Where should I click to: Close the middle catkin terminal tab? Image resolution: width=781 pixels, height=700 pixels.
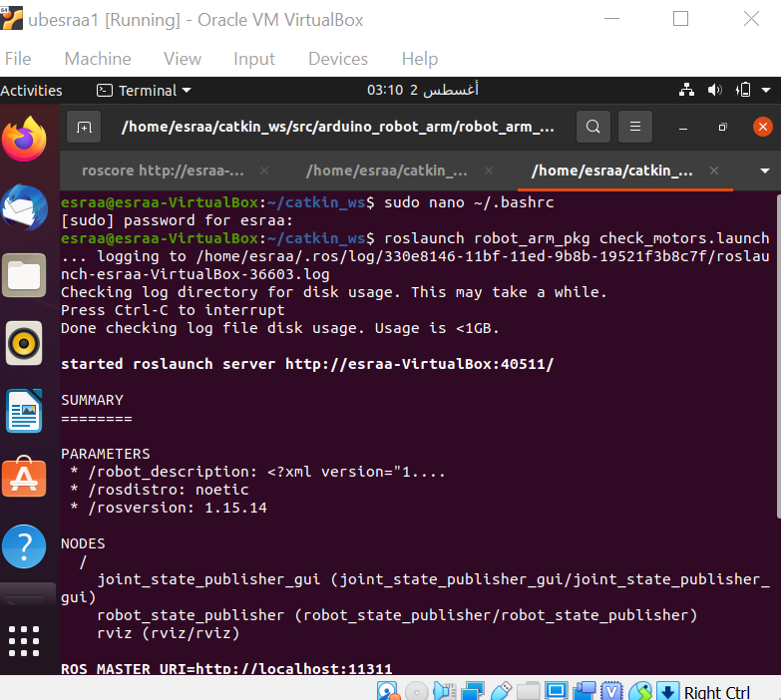[489, 171]
